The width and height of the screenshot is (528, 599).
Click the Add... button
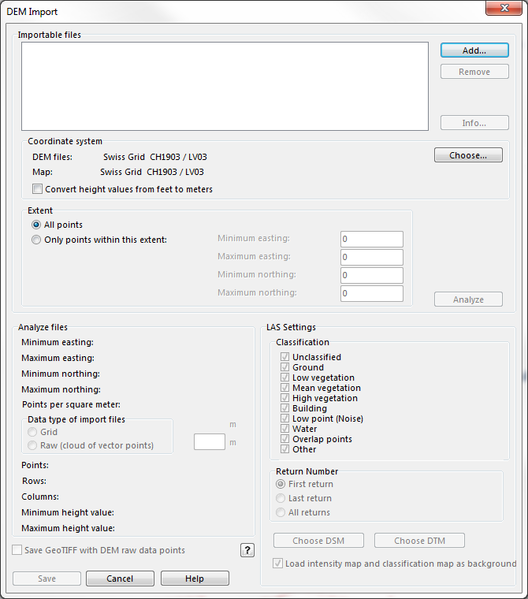pos(474,50)
